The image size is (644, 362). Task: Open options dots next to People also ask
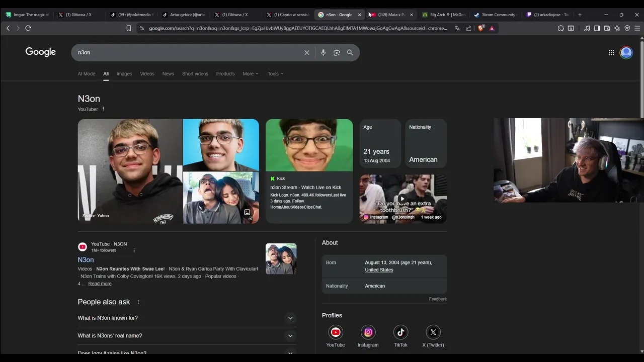click(x=138, y=302)
